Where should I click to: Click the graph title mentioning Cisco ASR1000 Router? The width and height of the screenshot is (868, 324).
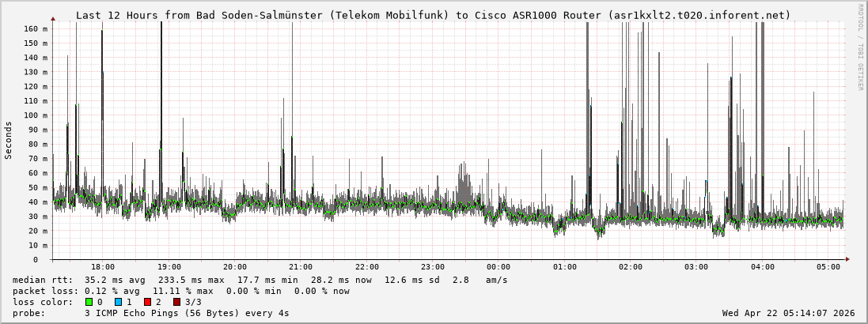pos(433,15)
